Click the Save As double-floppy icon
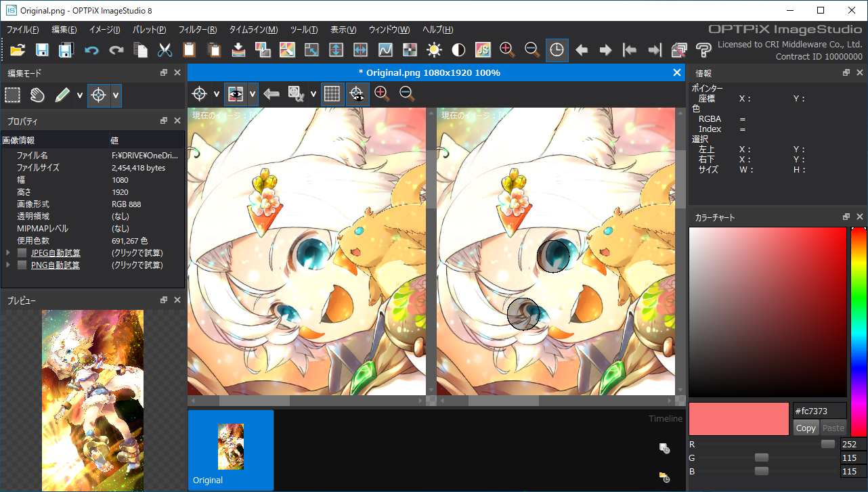The image size is (868, 492). (66, 49)
